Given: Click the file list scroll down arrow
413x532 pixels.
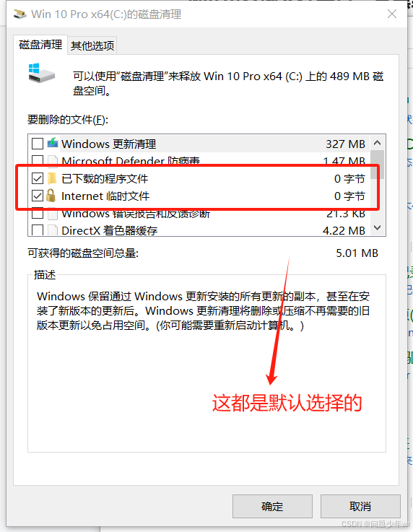Looking at the screenshot, I should point(378,227).
